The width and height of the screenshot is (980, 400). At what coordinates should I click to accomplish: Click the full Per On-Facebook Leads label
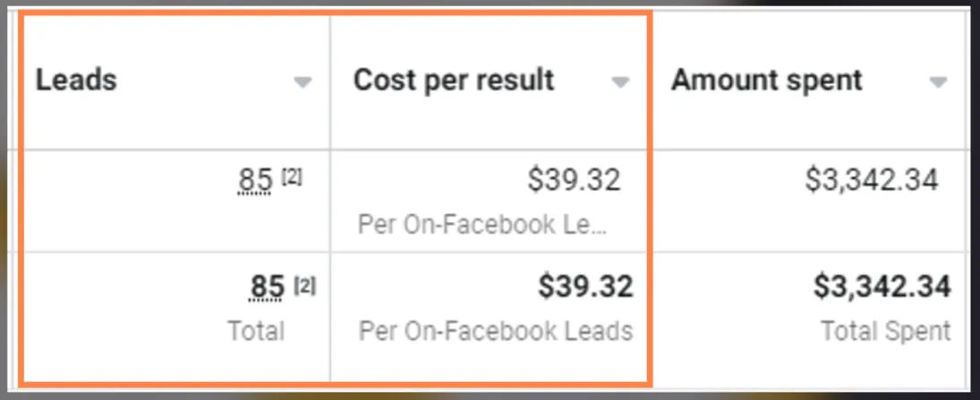496,331
